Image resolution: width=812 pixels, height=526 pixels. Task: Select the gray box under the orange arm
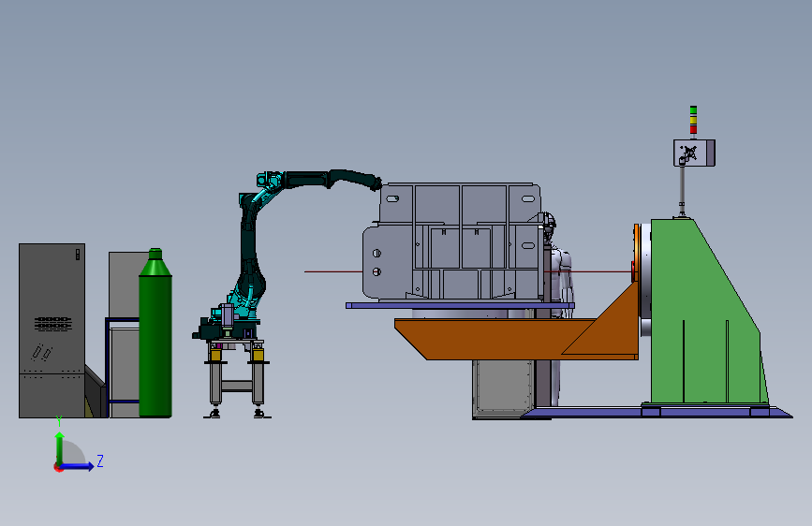[502, 388]
